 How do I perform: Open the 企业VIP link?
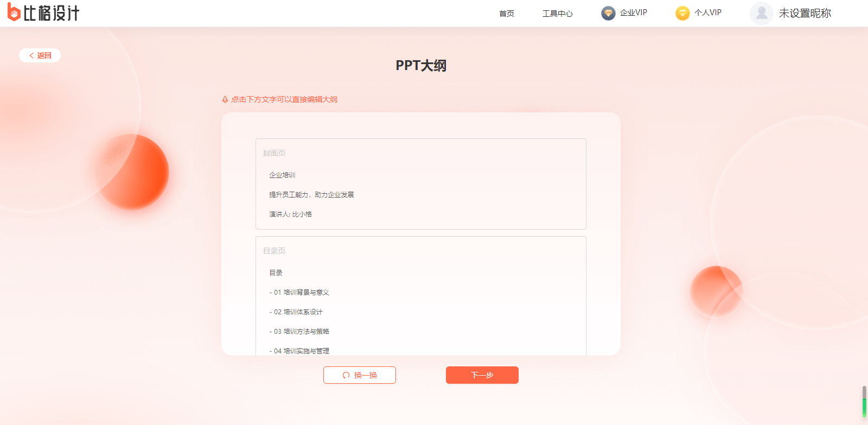(x=633, y=13)
